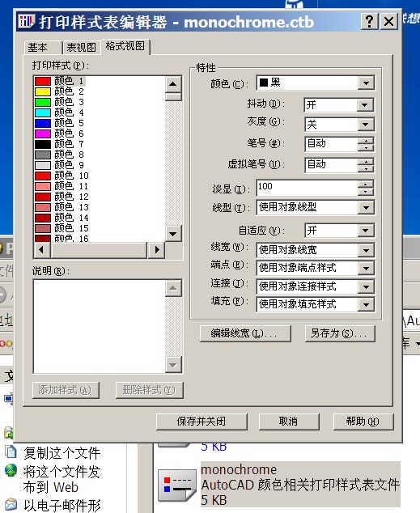Viewport: 420px width, 513px height.
Task: Switch to the 基本 tab
Action: click(x=43, y=48)
